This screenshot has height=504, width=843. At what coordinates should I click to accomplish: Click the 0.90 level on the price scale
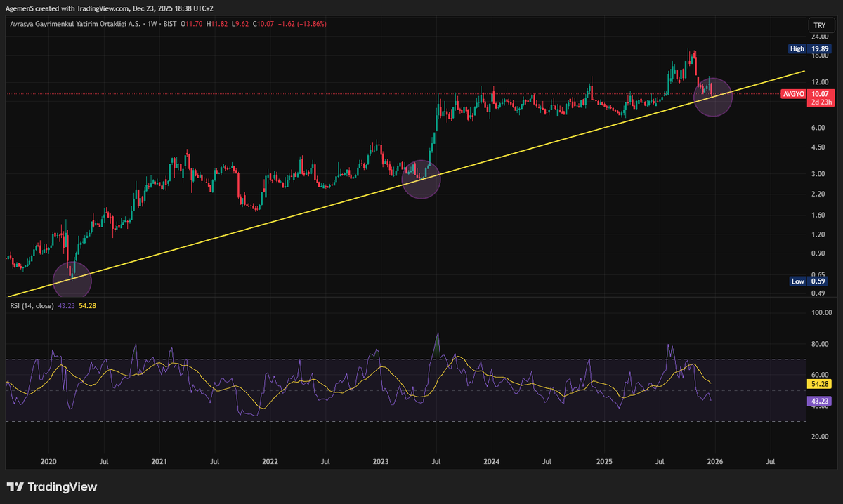point(818,253)
